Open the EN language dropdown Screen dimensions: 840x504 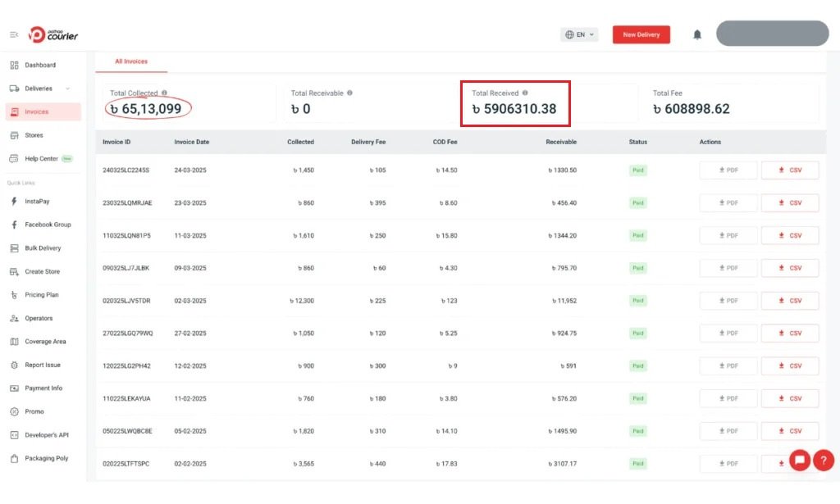(580, 34)
